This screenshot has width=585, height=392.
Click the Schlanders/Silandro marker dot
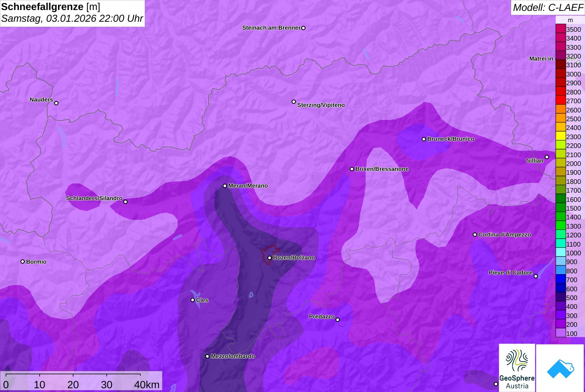pos(125,202)
